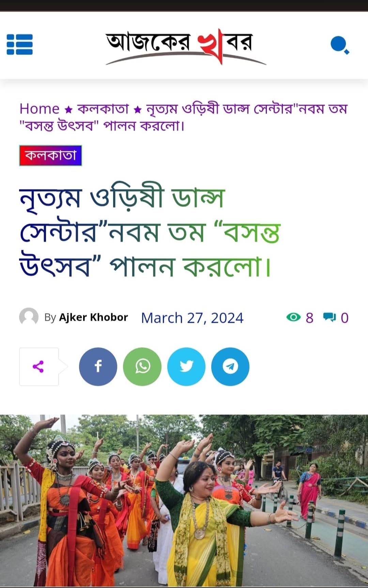Click the views eye icon
The width and height of the screenshot is (368, 588).
293,317
